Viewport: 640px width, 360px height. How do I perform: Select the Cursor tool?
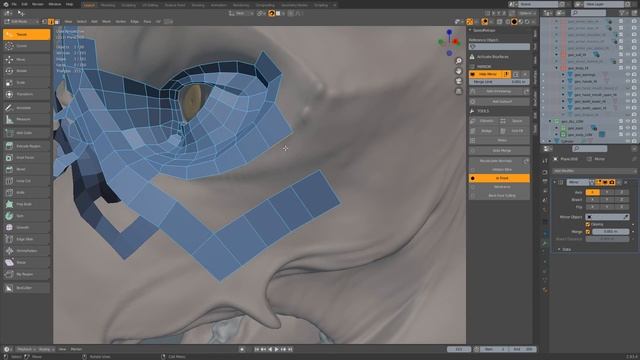(x=27, y=46)
